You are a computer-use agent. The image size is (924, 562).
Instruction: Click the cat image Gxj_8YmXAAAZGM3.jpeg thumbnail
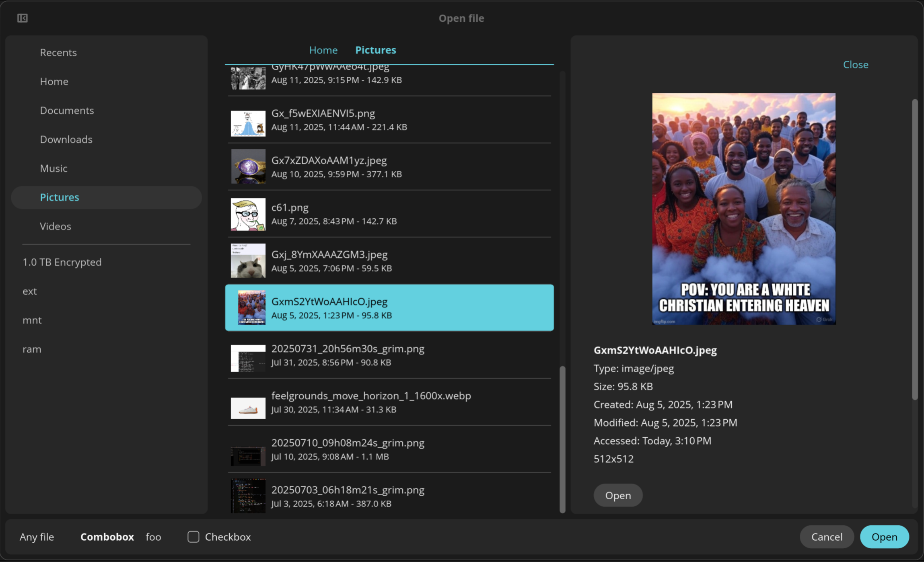[x=248, y=260]
